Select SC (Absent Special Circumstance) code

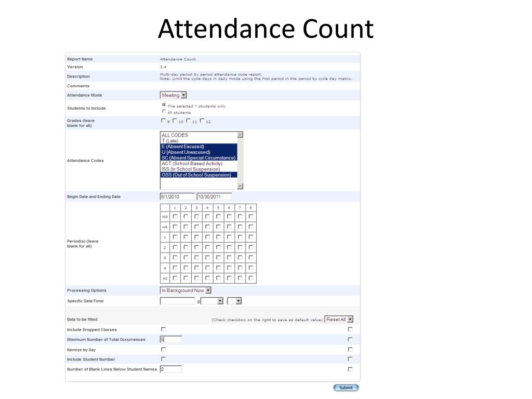(x=198, y=158)
